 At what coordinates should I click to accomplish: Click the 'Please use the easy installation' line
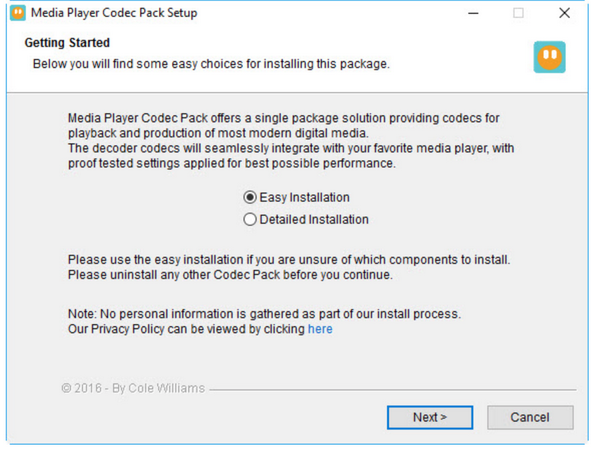click(x=289, y=259)
